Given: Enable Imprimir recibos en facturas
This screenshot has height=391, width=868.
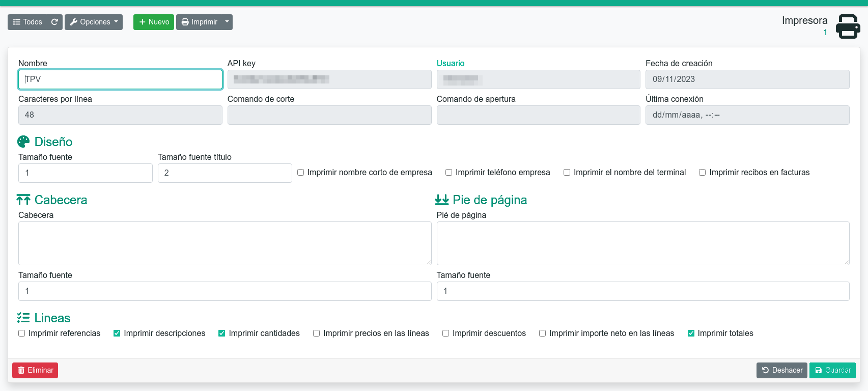Looking at the screenshot, I should [703, 173].
